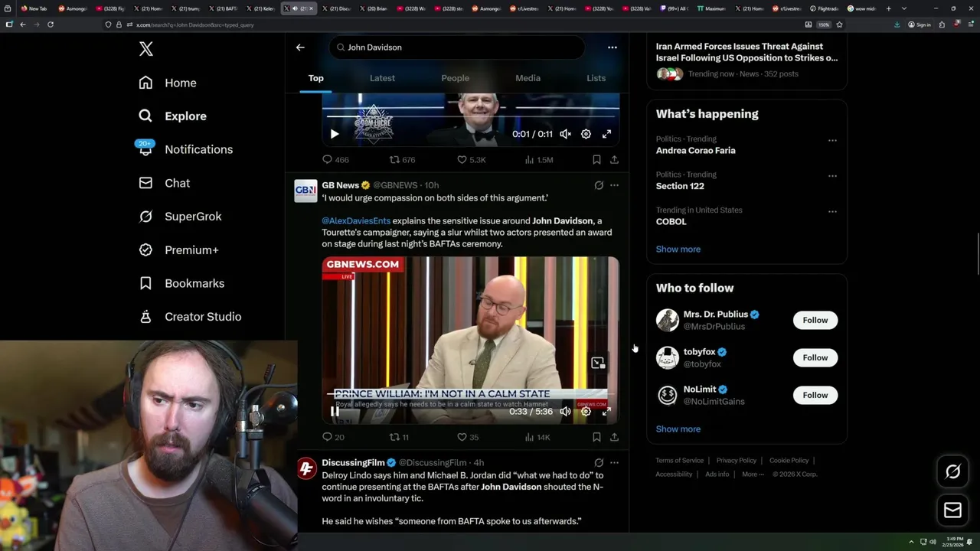
Task: Open Premium+ in the sidebar
Action: [178, 250]
